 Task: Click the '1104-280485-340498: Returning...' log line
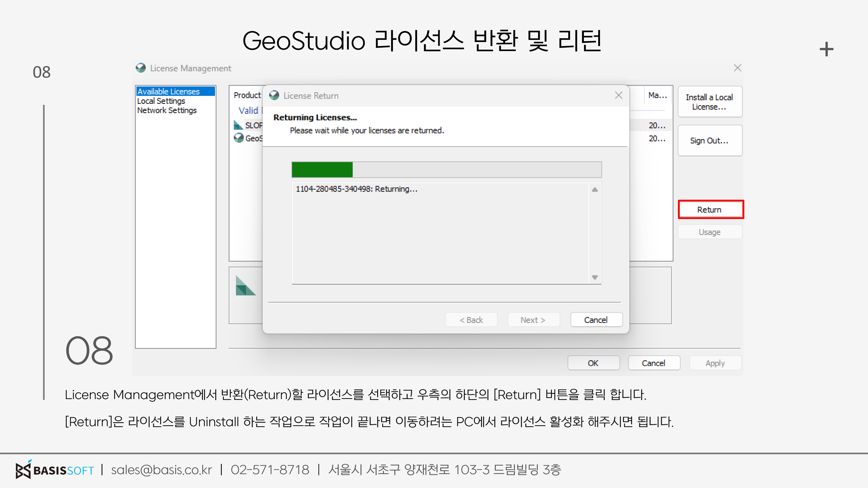click(356, 189)
